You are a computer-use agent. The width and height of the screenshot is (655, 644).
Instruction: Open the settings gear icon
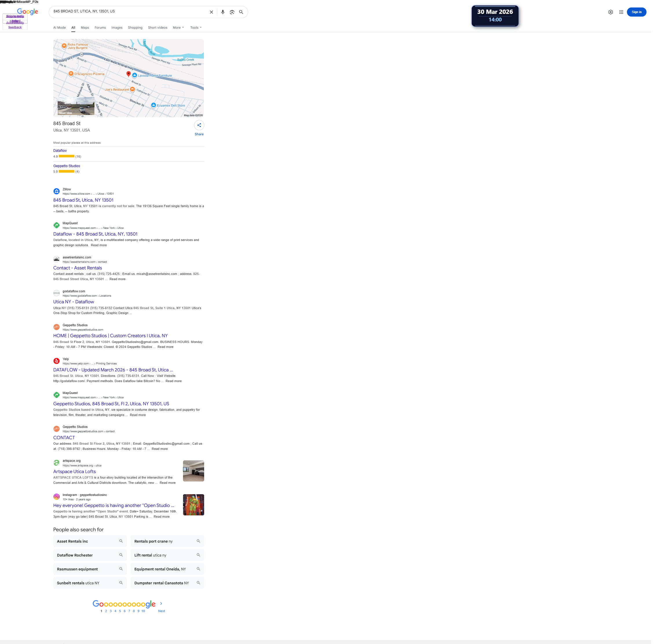click(610, 12)
